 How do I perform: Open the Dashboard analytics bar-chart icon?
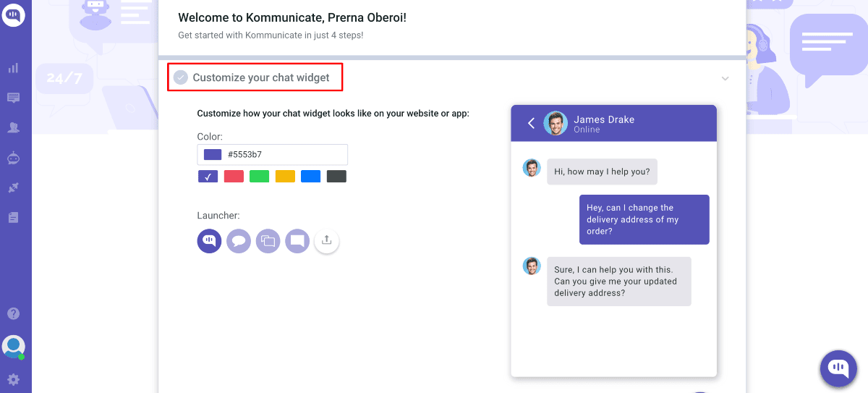coord(13,68)
